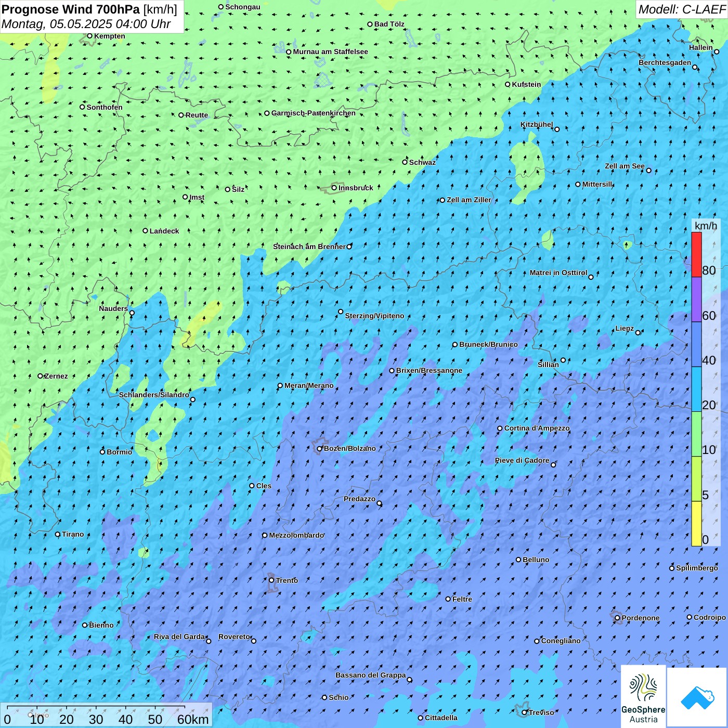The width and height of the screenshot is (728, 728).
Task: Click the Feltre town label
Action: point(462,599)
